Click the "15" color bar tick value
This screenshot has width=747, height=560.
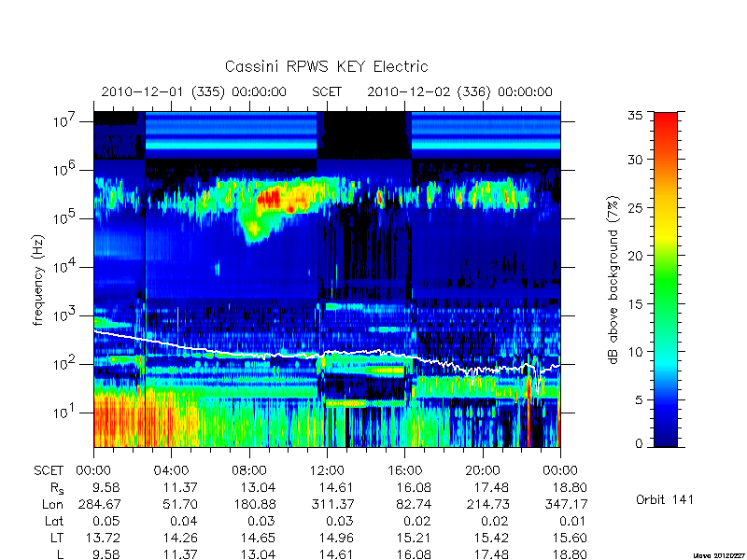[x=636, y=304]
